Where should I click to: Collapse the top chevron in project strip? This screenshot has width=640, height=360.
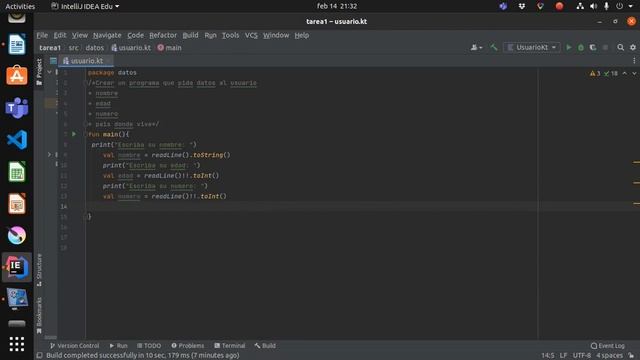[x=49, y=72]
